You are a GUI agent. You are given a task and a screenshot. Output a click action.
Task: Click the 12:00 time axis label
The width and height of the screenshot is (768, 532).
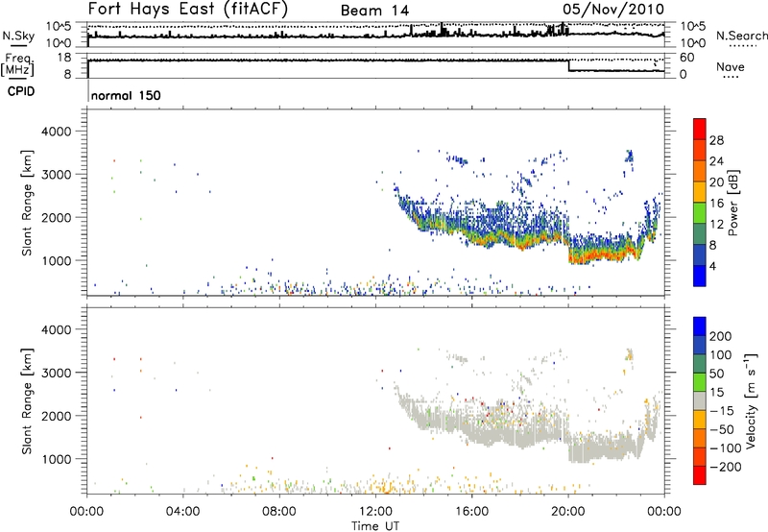pos(375,512)
